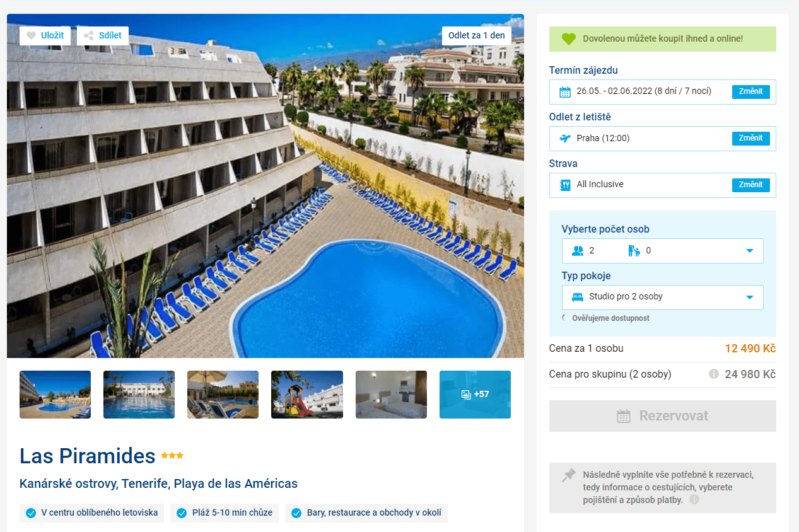Click the share icon next to Sdílet
The height and width of the screenshot is (532, 799).
click(x=89, y=36)
